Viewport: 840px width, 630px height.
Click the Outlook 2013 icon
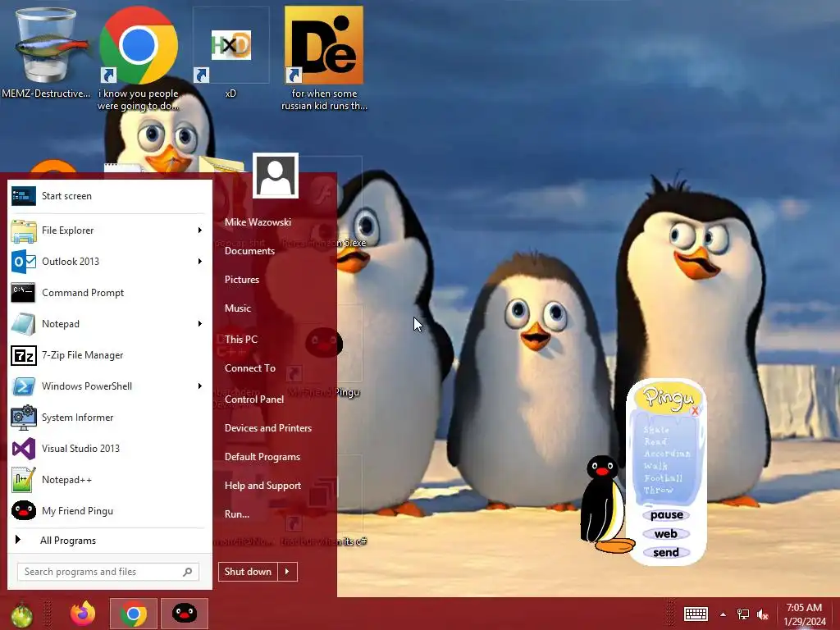point(24,262)
